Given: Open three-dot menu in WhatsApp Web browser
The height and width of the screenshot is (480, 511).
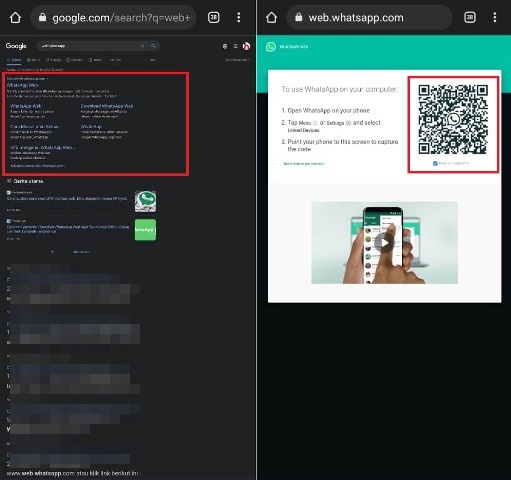Looking at the screenshot, I should click(495, 17).
